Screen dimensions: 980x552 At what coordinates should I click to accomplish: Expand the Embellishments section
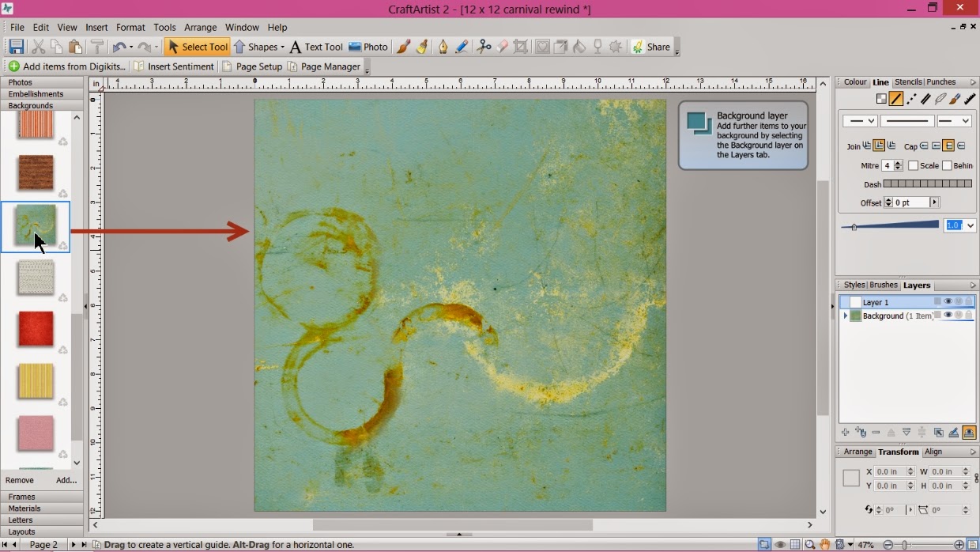tap(42, 94)
